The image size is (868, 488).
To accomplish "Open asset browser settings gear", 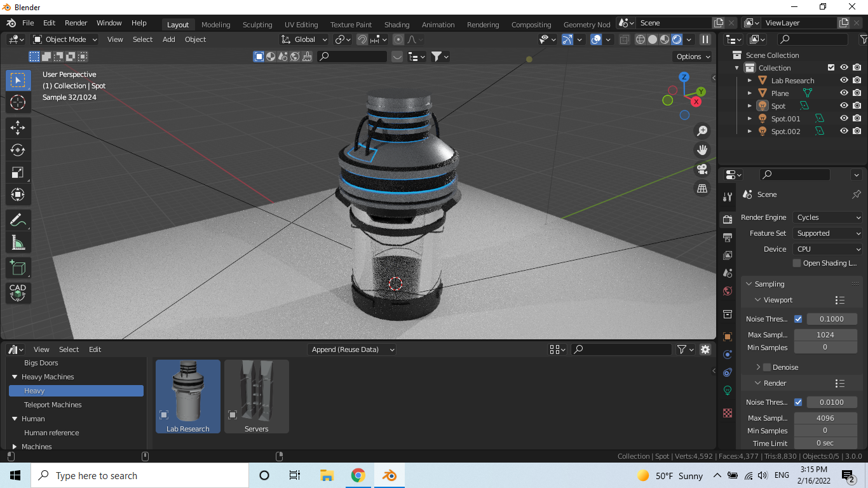I will pos(705,349).
